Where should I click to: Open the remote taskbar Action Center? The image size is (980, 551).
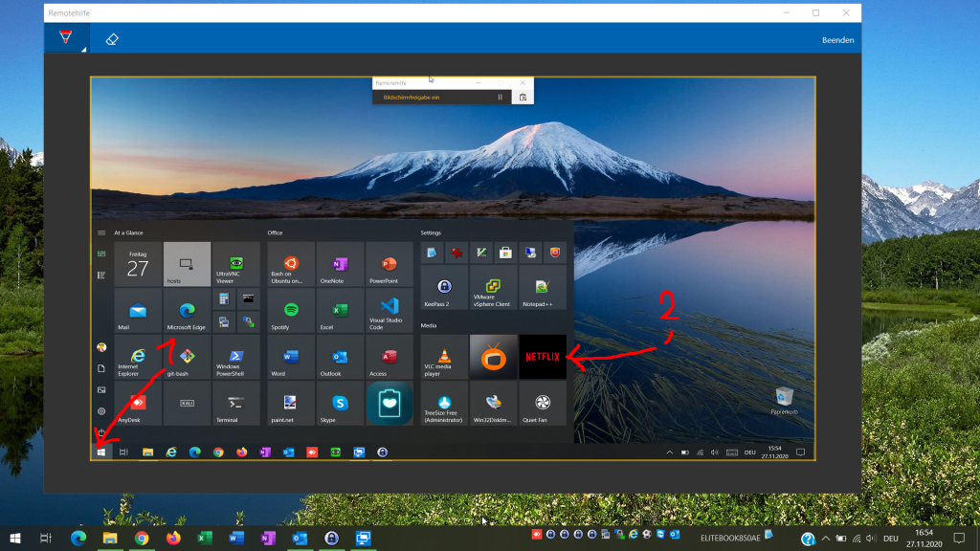point(801,452)
